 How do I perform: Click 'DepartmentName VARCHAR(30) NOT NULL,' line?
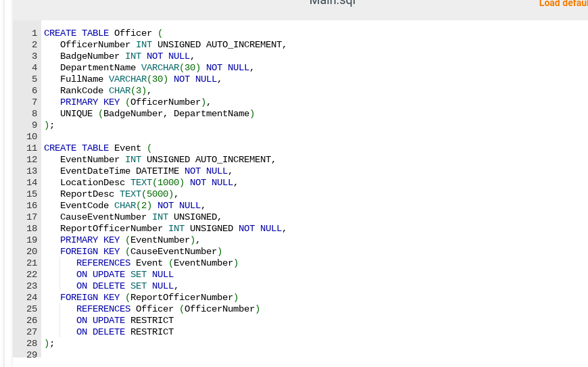(157, 68)
